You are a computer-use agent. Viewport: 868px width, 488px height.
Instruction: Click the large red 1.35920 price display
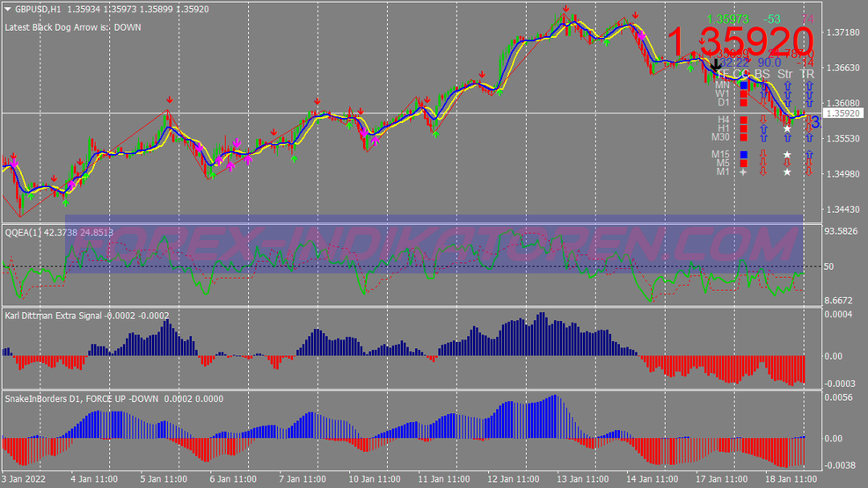click(739, 42)
